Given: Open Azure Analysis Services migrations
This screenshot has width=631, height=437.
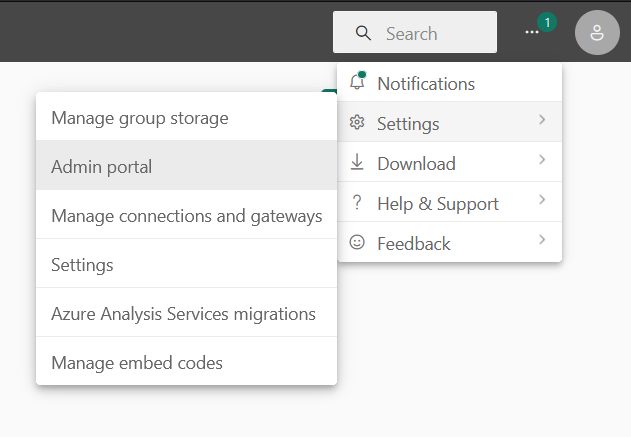Looking at the screenshot, I should pyautogui.click(x=186, y=313).
